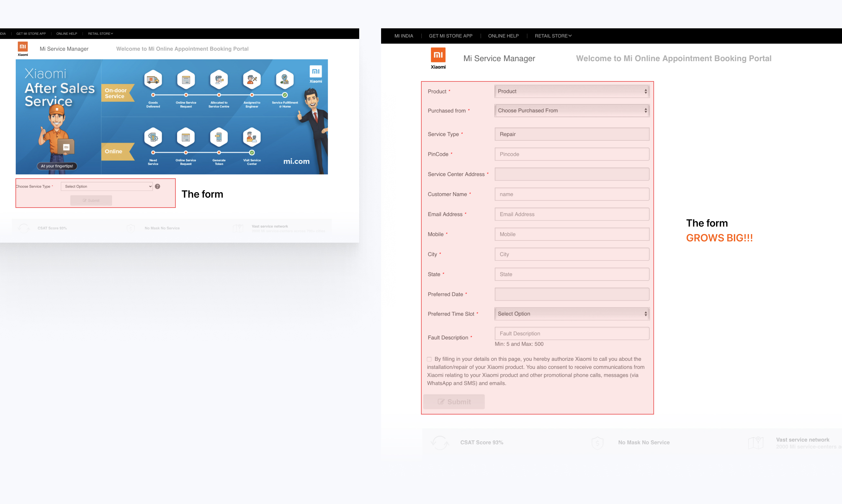
Task: Click the Allocated to Service Centre icon
Action: pyautogui.click(x=219, y=80)
